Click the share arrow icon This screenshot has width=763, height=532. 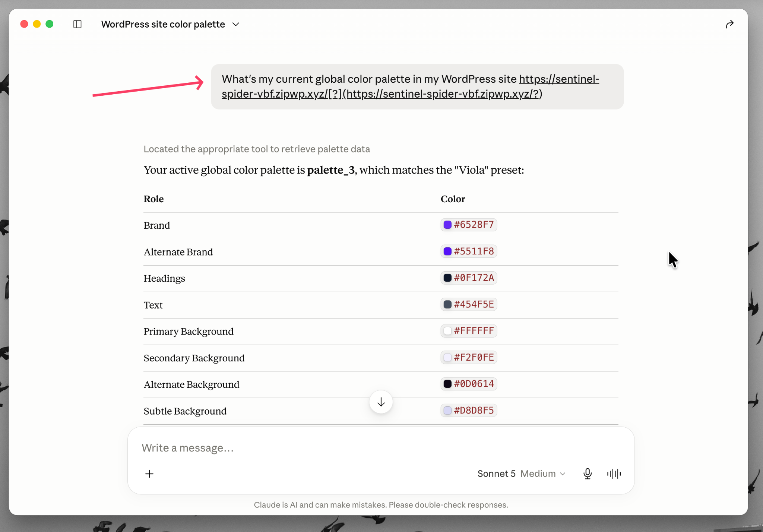[729, 24]
